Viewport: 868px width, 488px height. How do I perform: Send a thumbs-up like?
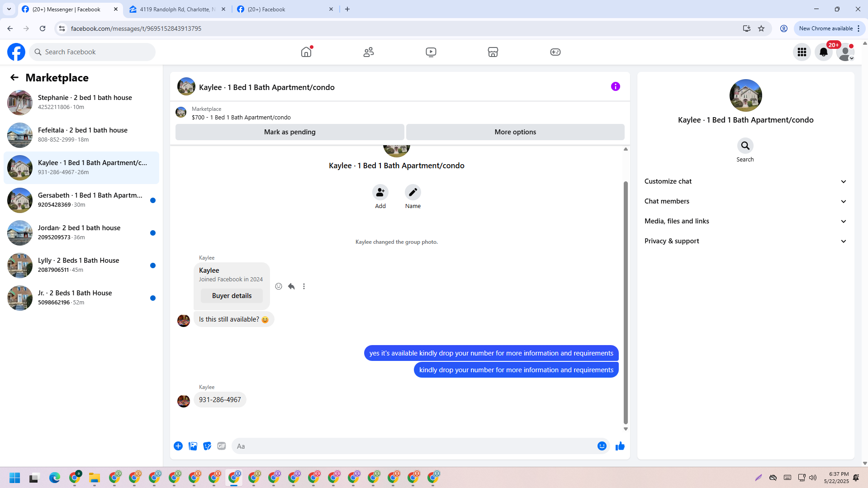(620, 446)
